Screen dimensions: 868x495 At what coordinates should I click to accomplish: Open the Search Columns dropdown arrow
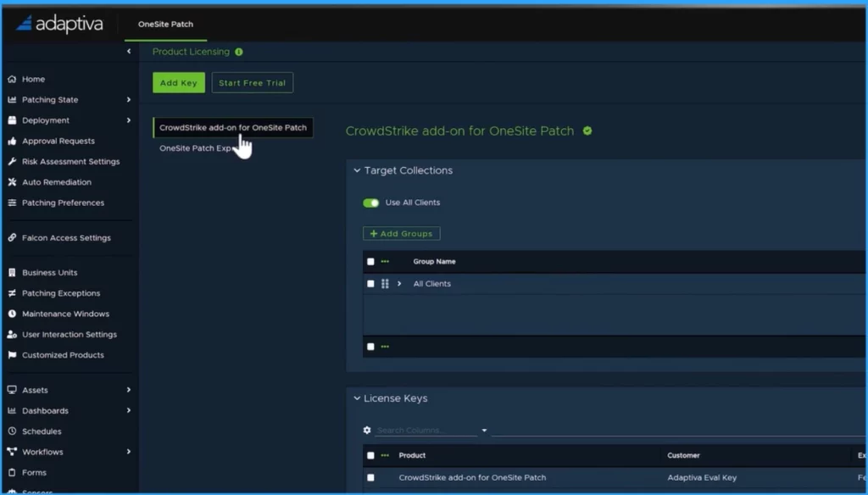(484, 431)
